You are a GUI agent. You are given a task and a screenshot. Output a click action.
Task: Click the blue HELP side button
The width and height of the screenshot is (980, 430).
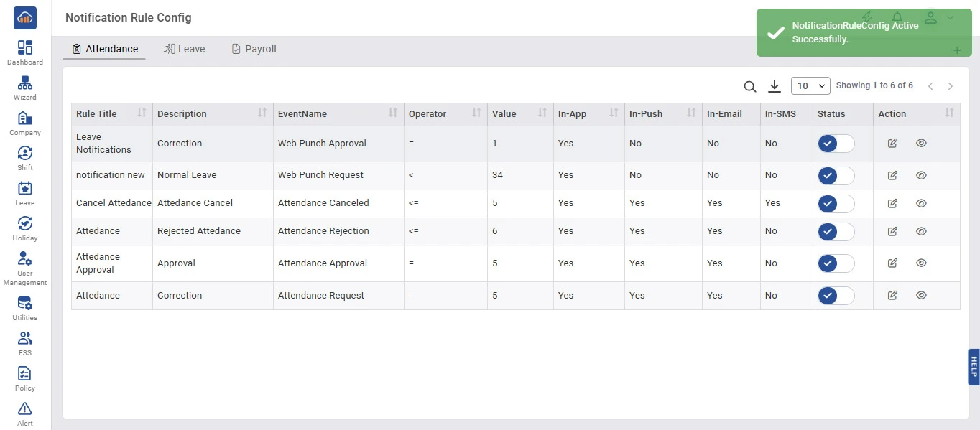coord(974,367)
